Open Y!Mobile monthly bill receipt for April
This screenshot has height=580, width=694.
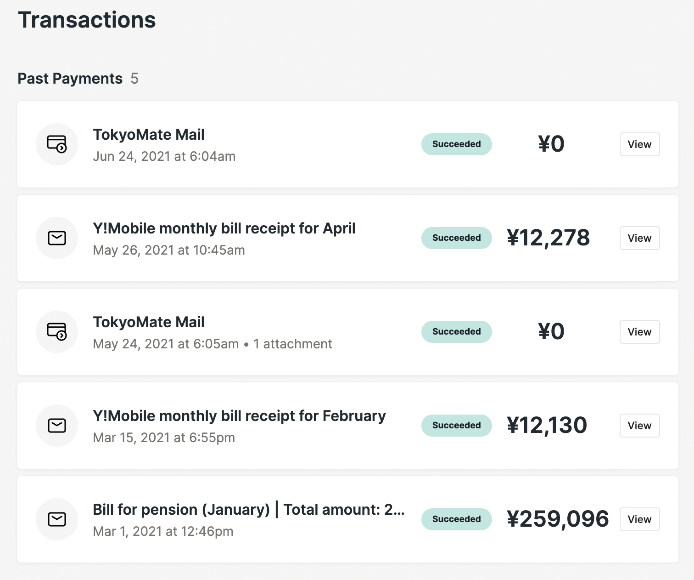tap(224, 228)
